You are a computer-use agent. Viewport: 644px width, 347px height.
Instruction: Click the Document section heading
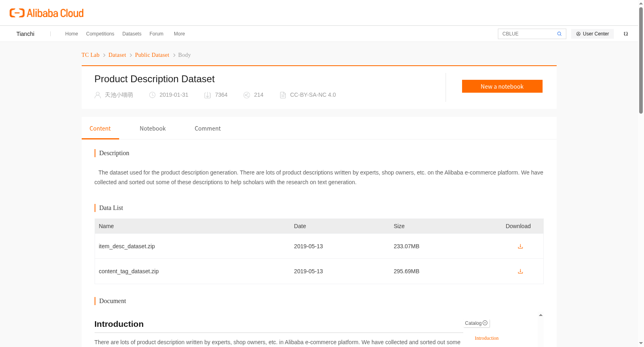point(113,301)
